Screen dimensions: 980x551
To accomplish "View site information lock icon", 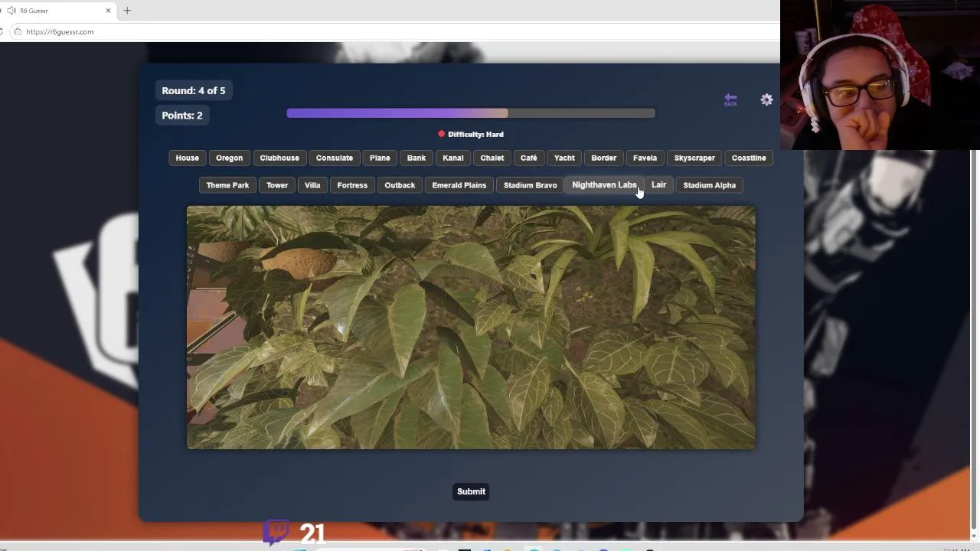I will click(x=18, y=31).
